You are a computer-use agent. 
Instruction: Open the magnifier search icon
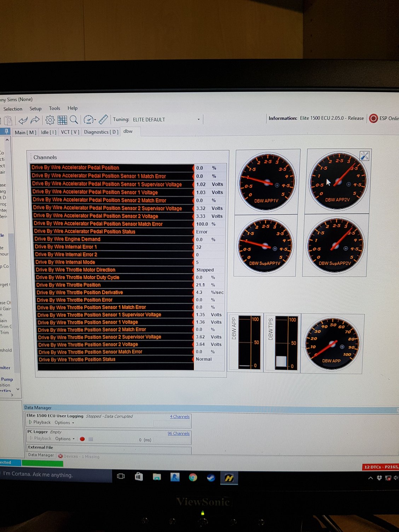pyautogui.click(x=74, y=120)
